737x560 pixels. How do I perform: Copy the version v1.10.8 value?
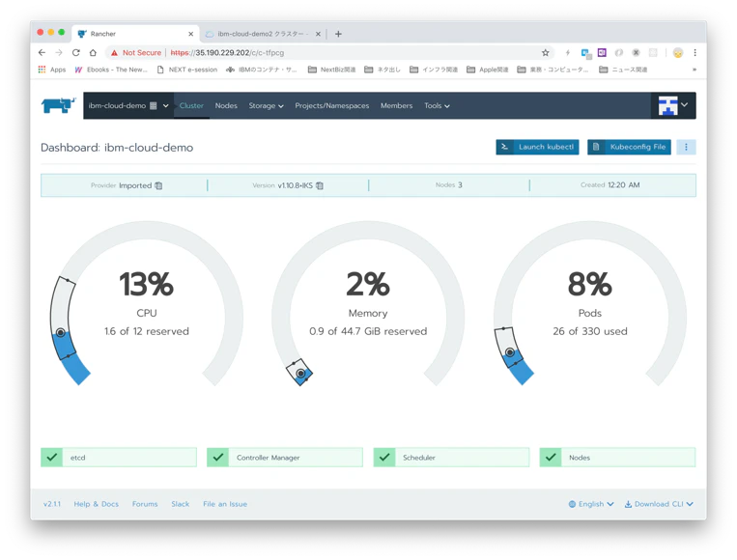click(320, 185)
